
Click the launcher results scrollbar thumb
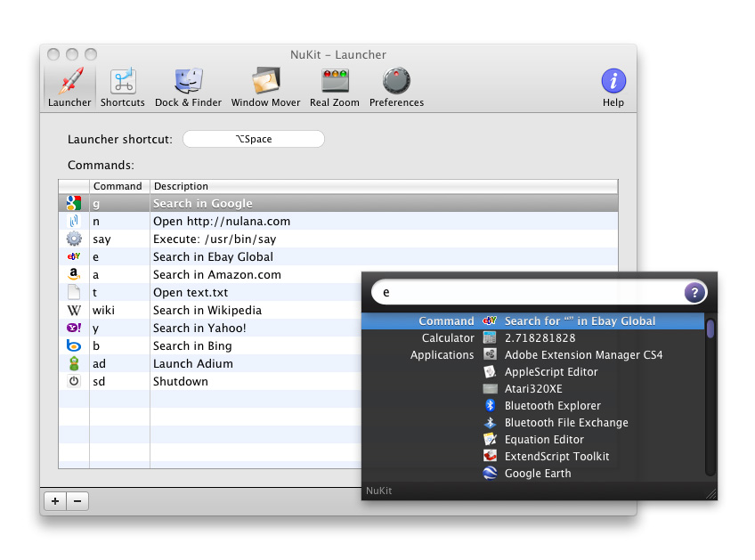click(710, 329)
